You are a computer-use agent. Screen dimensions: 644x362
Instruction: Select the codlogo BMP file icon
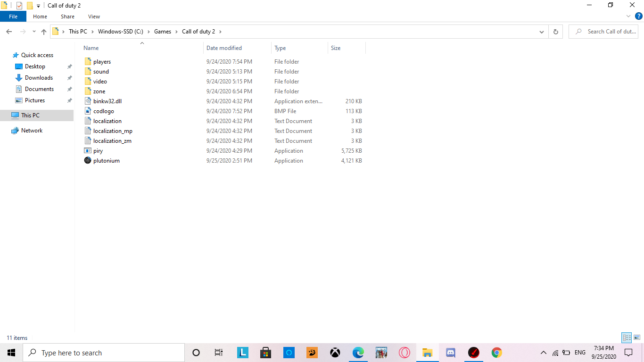tap(88, 111)
